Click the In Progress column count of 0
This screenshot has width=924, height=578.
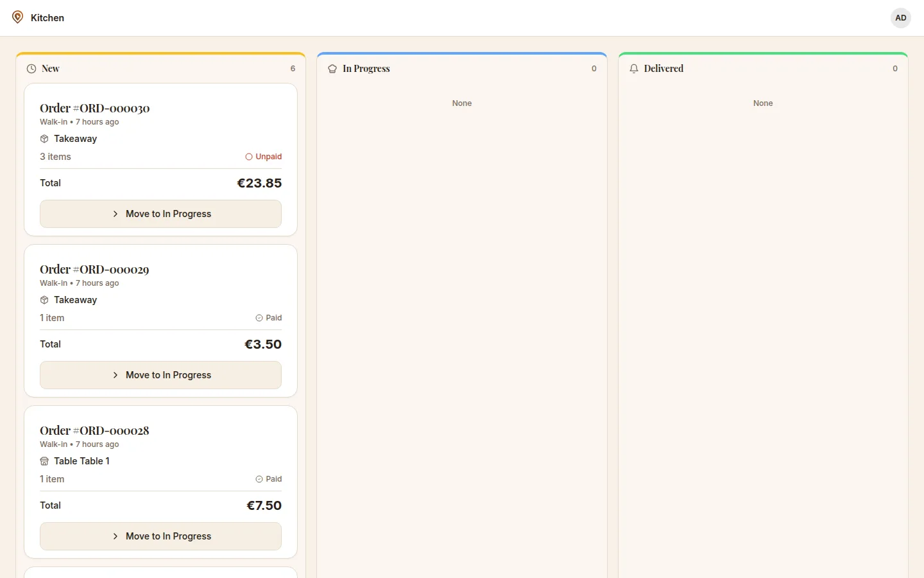coord(594,69)
